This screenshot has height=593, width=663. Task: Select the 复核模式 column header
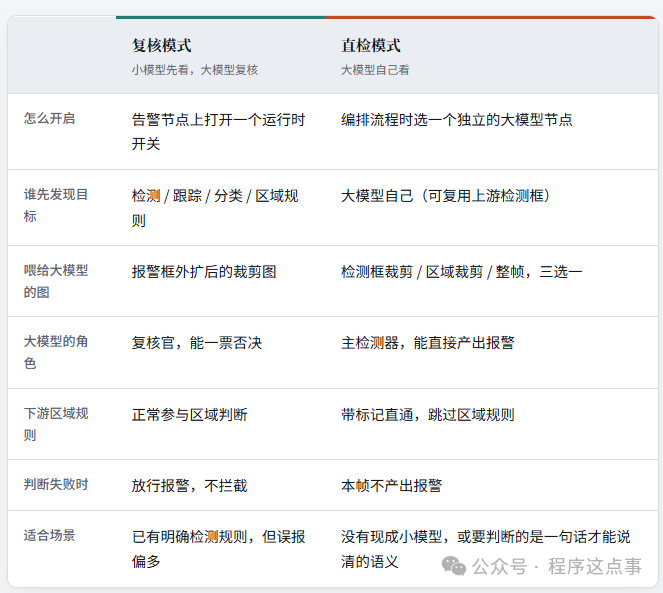pyautogui.click(x=162, y=46)
